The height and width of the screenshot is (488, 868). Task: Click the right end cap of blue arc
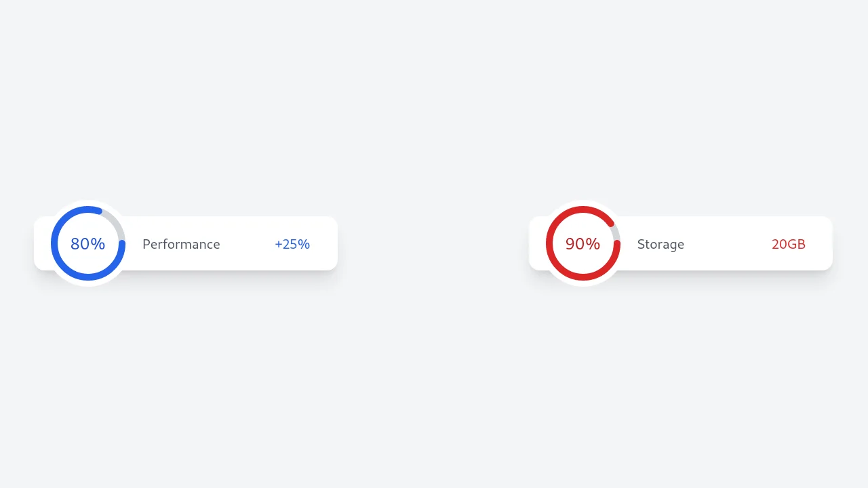click(122, 244)
